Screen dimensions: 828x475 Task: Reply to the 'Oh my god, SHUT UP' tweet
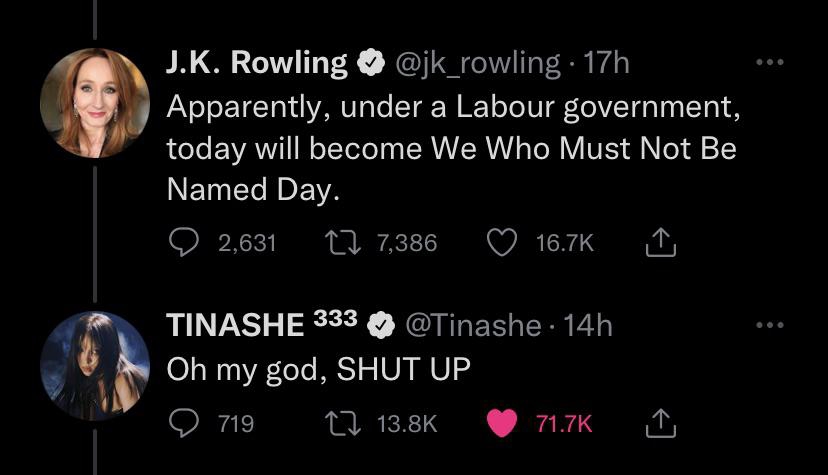click(x=181, y=424)
